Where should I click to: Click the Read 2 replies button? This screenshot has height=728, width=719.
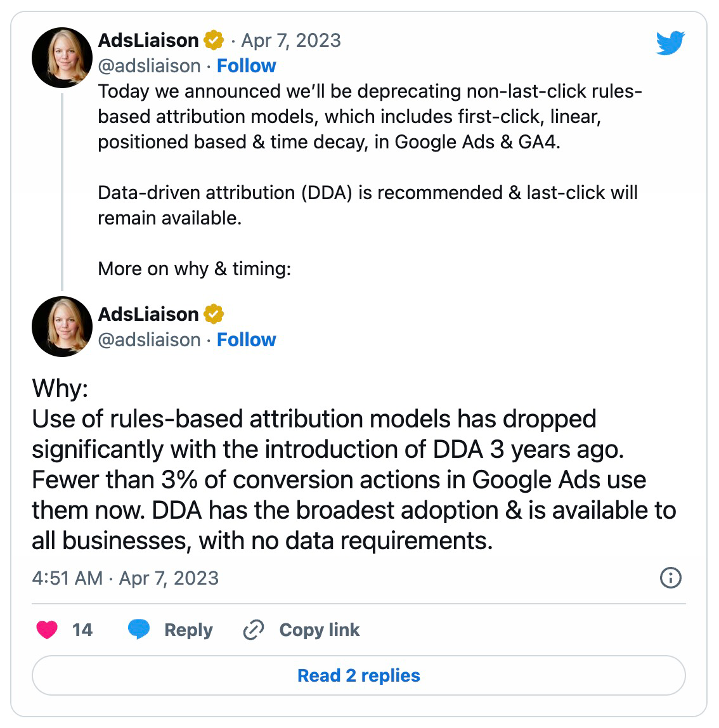(x=358, y=675)
